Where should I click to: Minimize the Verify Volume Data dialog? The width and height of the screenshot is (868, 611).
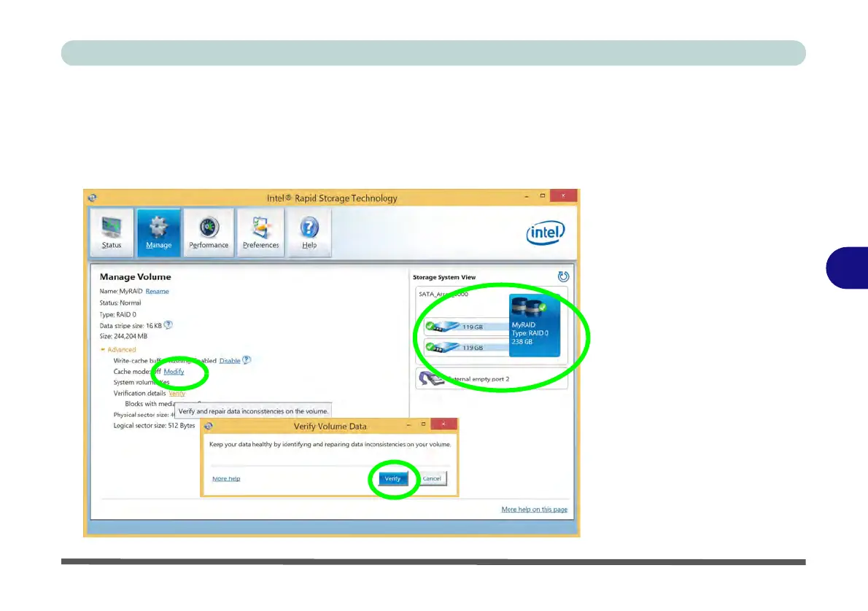408,424
